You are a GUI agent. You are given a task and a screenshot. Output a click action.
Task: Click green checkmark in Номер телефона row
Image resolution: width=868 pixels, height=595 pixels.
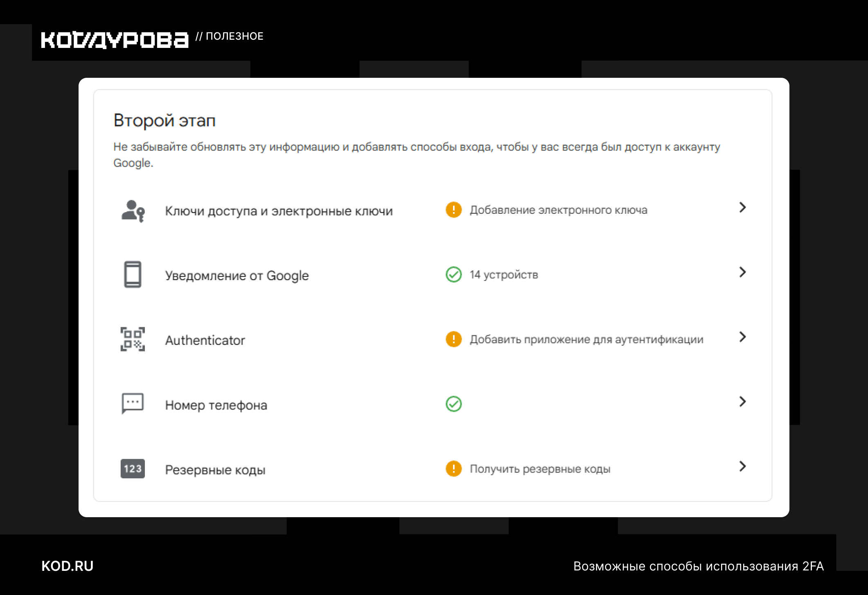pyautogui.click(x=453, y=404)
